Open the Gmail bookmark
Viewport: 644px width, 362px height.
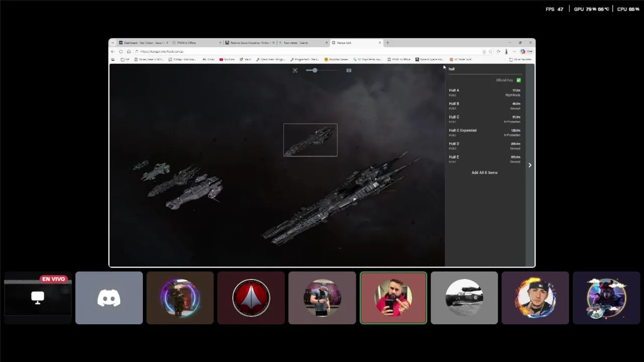209,59
